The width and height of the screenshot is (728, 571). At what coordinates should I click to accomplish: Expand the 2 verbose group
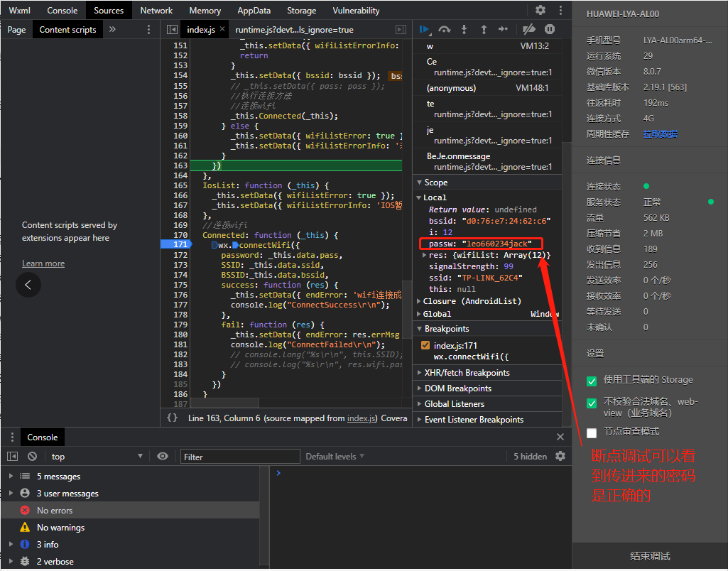11,561
